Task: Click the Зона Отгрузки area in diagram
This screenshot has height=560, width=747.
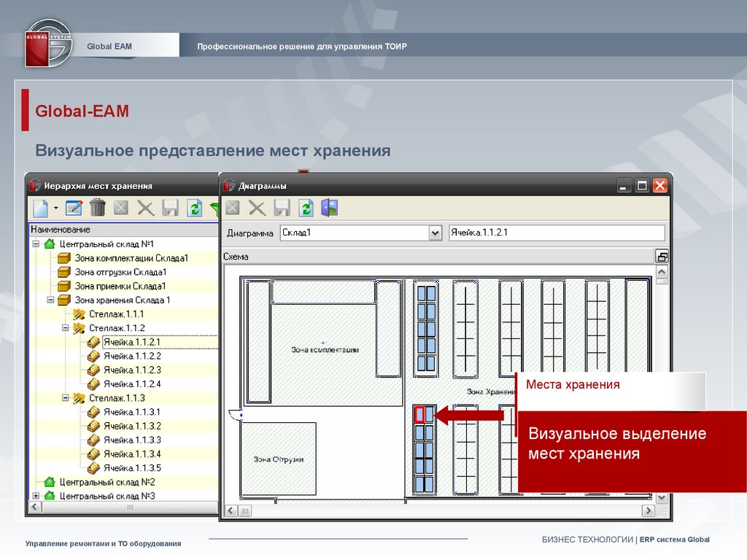Action: 278,459
